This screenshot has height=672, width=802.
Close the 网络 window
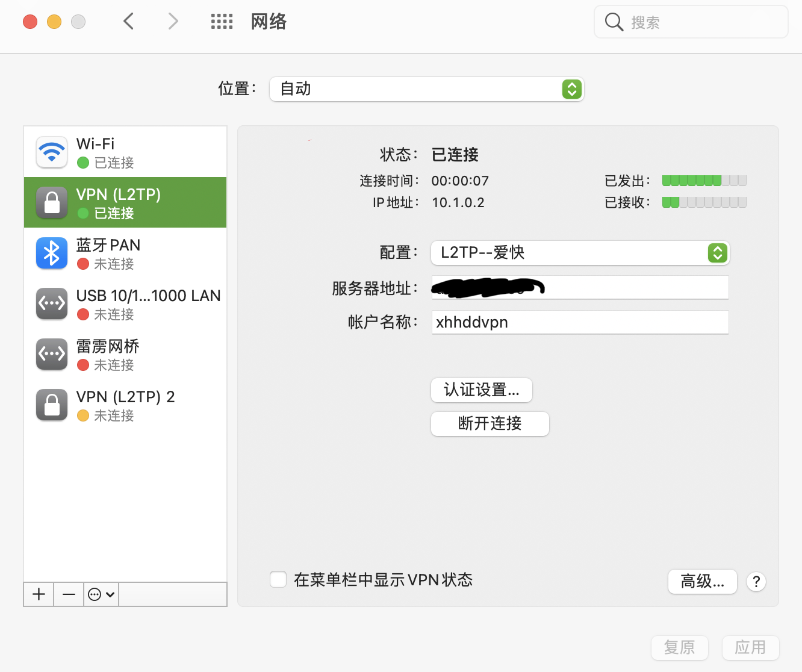30,22
